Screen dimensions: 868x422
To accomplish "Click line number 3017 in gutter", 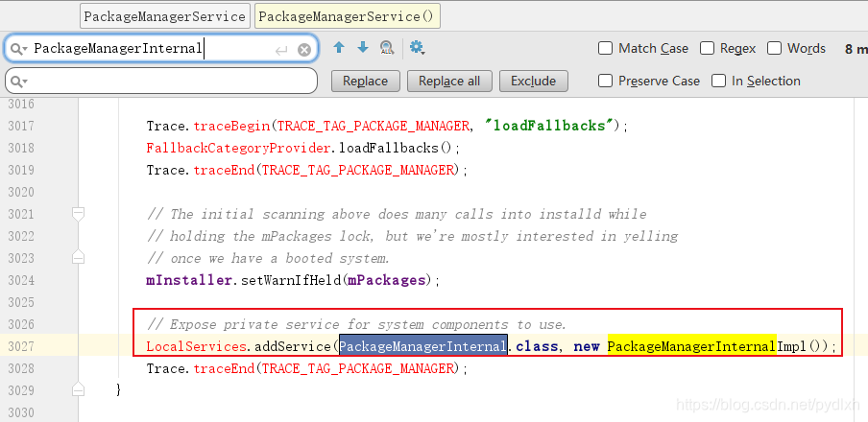I will point(21,126).
